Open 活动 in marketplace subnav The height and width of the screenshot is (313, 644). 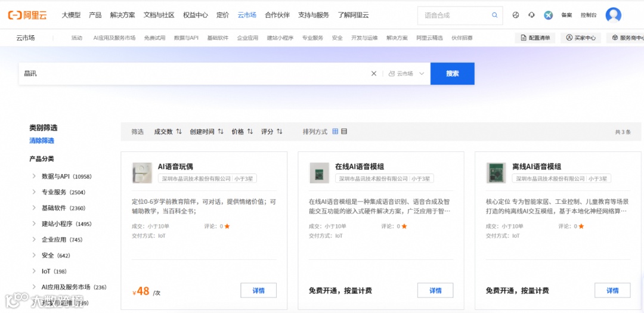[x=77, y=38]
